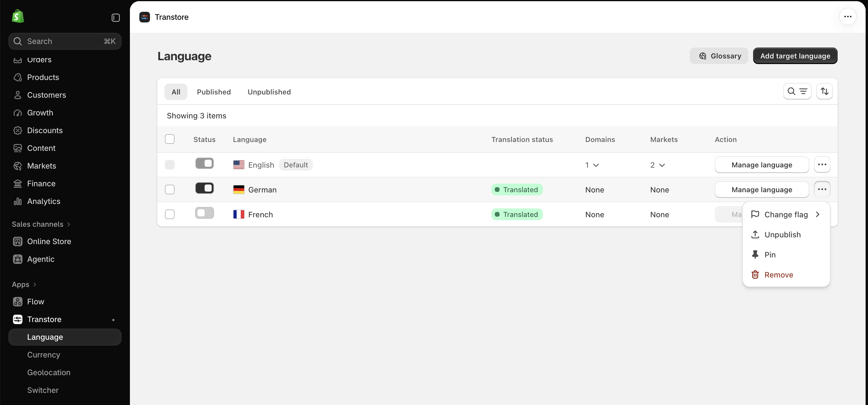The image size is (868, 405).
Task: Choose Remove from the context menu
Action: pyautogui.click(x=786, y=275)
